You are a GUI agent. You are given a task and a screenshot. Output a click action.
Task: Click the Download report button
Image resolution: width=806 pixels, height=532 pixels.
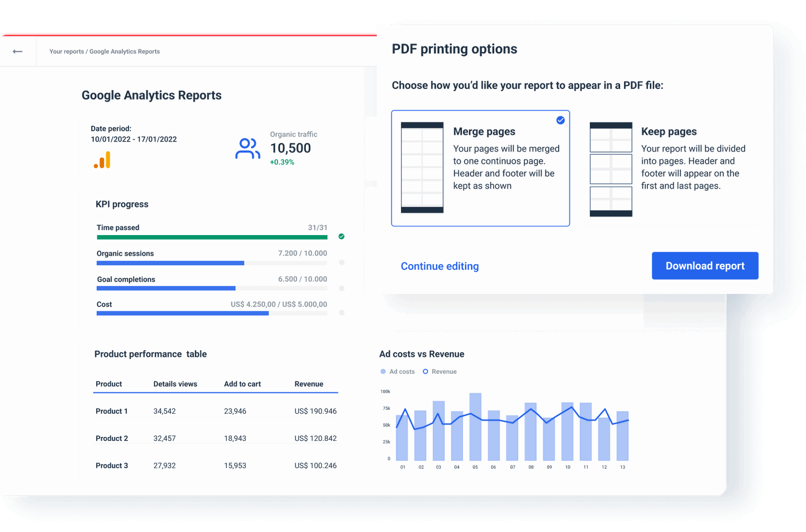click(x=705, y=266)
